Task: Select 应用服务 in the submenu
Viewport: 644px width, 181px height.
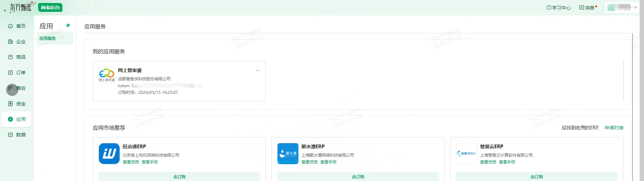Action: click(x=55, y=38)
